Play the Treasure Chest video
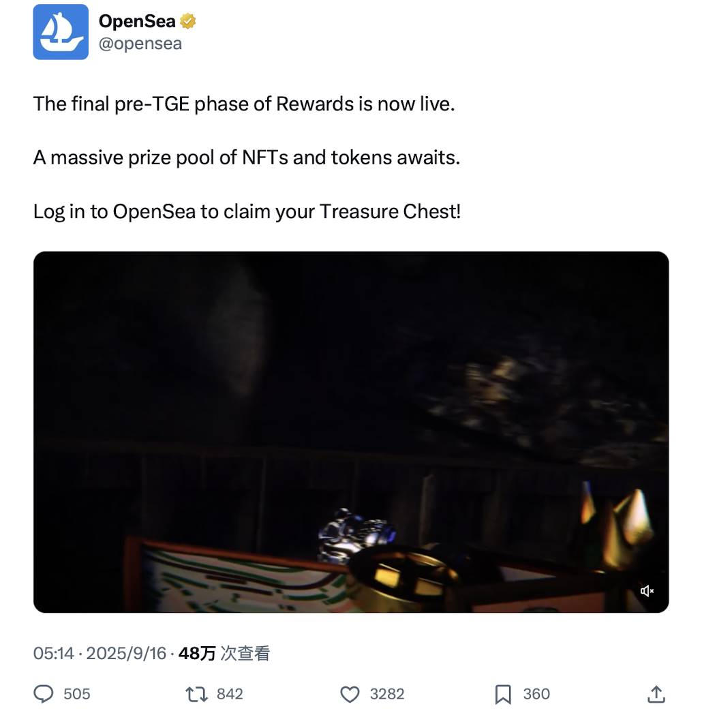Screen dimensions: 702x728 click(351, 432)
